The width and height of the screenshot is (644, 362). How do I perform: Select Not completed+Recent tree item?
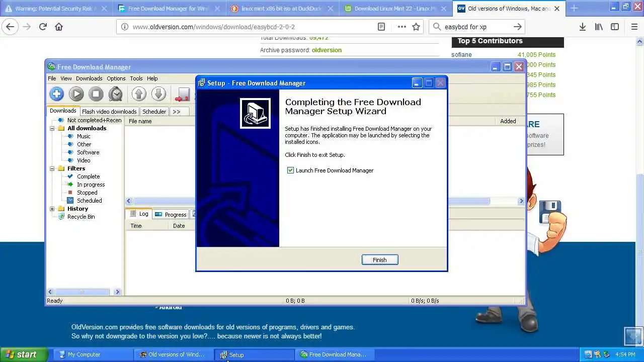[94, 120]
